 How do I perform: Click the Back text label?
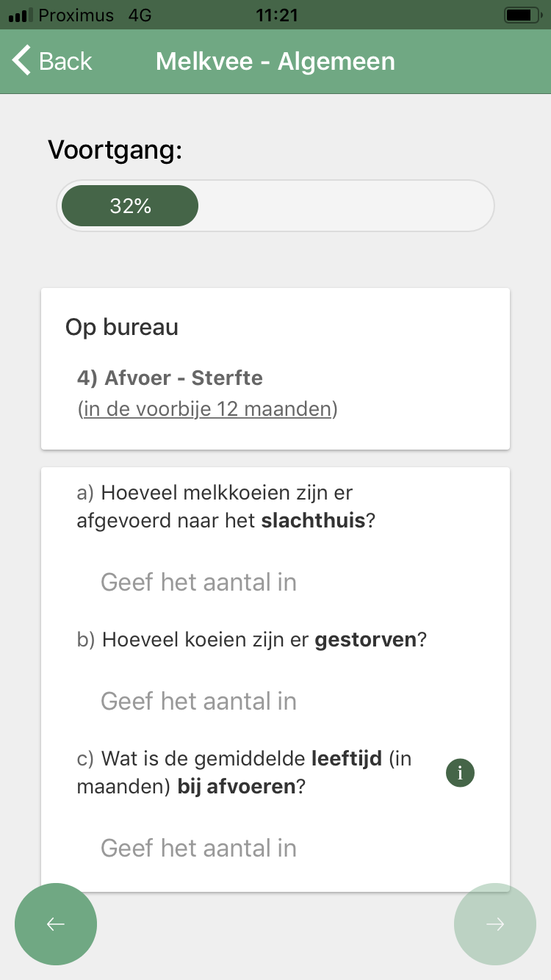(x=65, y=61)
